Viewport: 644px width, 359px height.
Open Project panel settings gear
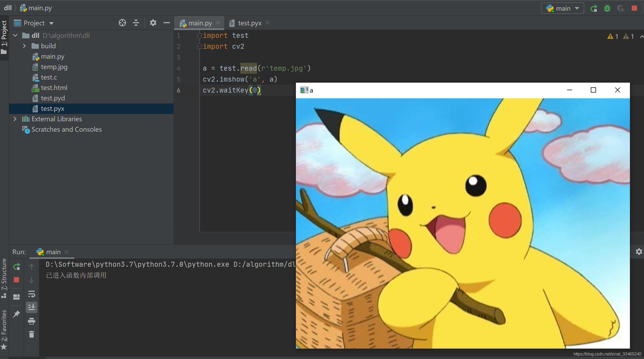(153, 23)
